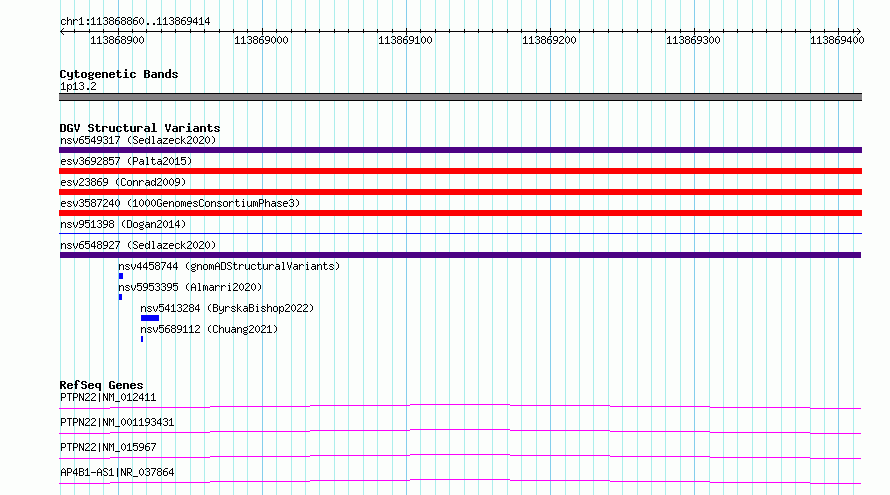Click the red bar for esv23869
Image resolution: width=890 pixels, height=495 pixels.
(460, 192)
